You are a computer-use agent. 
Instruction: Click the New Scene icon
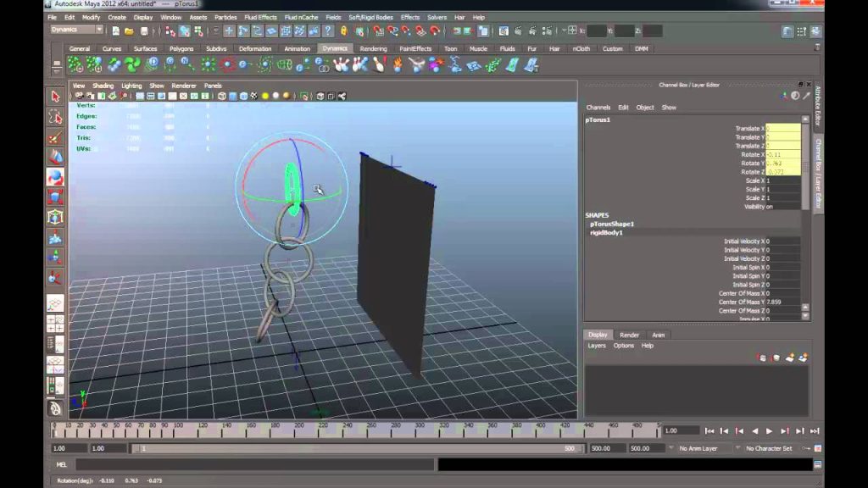coord(115,31)
